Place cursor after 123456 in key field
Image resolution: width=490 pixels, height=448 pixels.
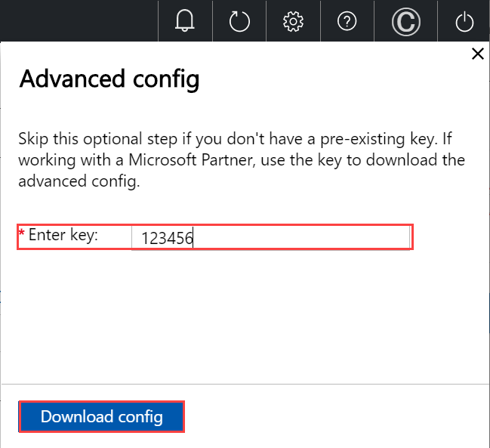pos(193,238)
